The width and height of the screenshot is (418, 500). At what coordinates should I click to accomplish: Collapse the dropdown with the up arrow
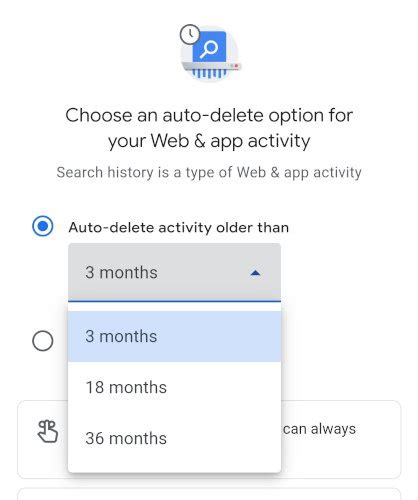pos(255,273)
